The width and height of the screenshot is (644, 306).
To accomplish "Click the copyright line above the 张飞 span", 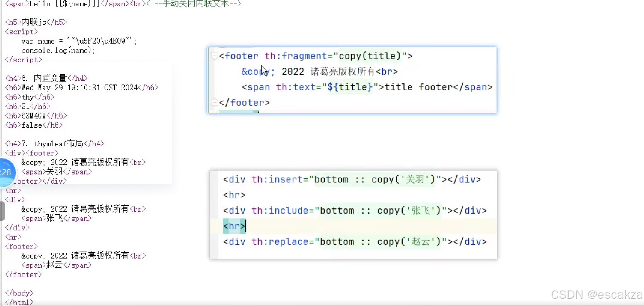I will (83, 209).
